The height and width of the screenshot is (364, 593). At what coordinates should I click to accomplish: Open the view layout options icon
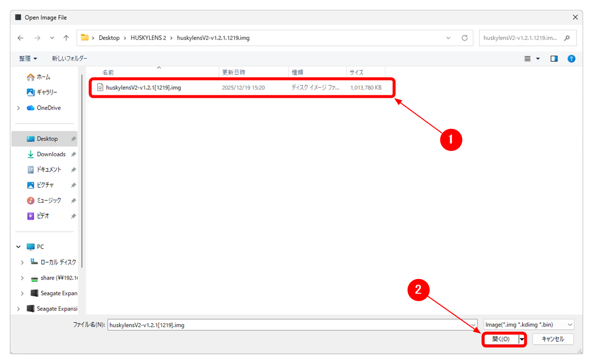point(531,59)
